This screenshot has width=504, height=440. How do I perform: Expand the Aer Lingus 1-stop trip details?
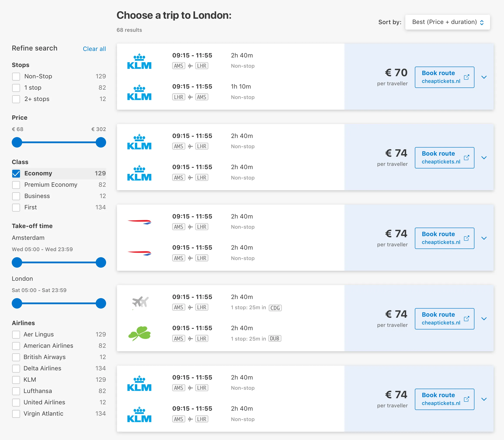pos(484,319)
